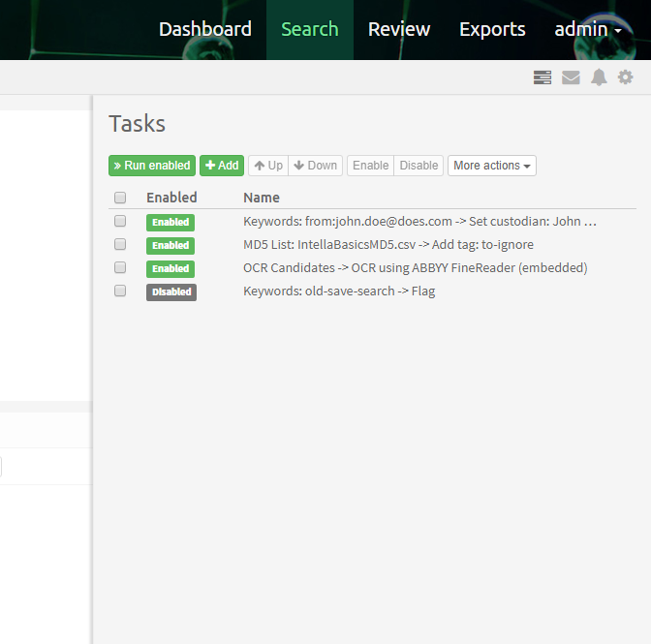Click the Disable button
This screenshot has width=651, height=644.
tap(418, 166)
